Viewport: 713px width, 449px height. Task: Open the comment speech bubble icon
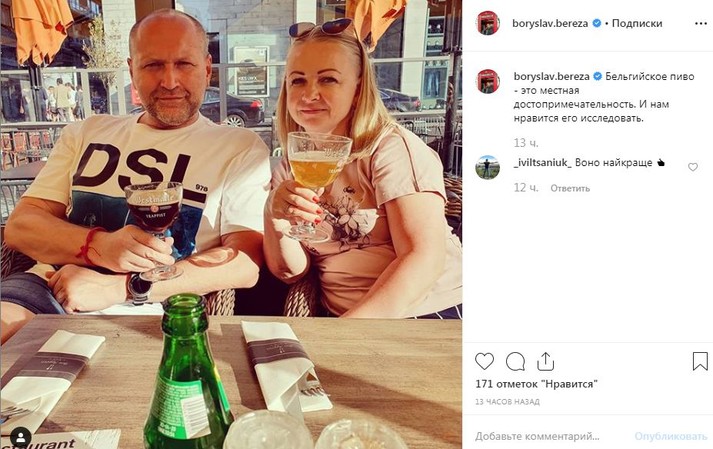point(515,362)
